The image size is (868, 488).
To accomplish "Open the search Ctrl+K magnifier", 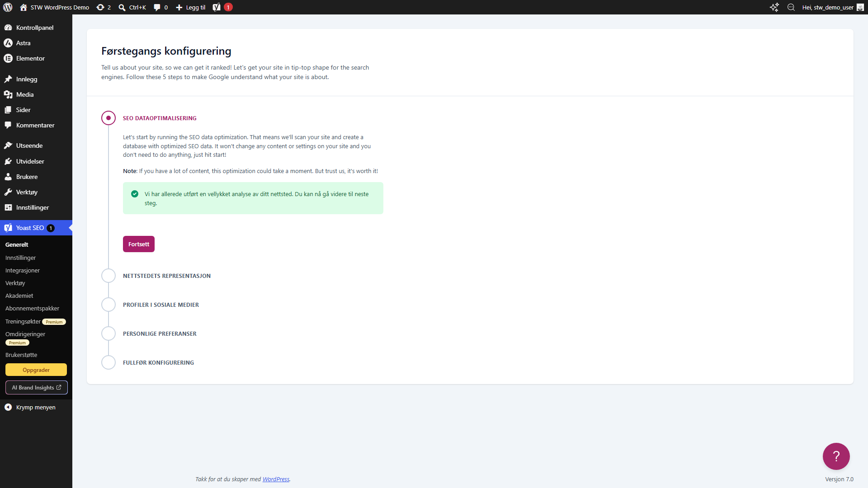I will coord(122,8).
